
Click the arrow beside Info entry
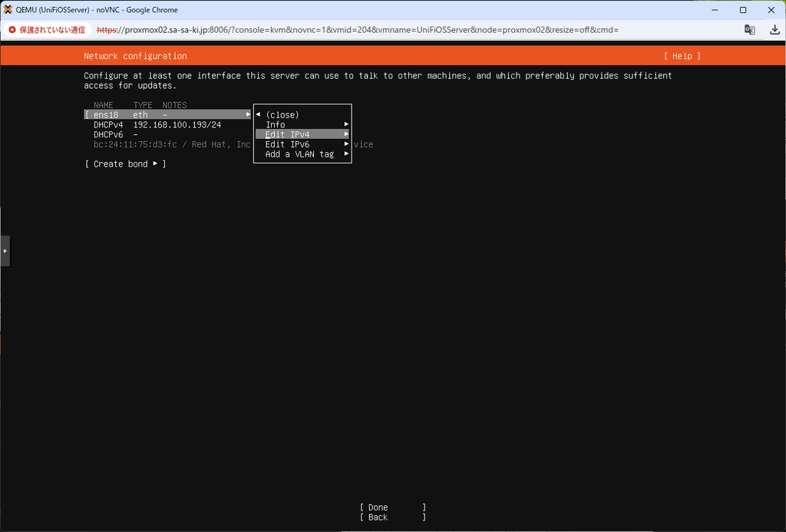346,124
